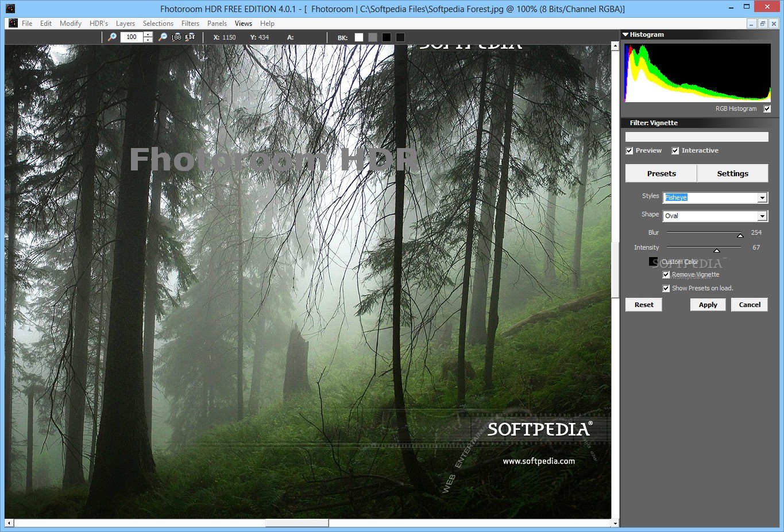Viewport: 784px width, 532px height.
Task: Click the histogram graph display
Action: click(697, 73)
